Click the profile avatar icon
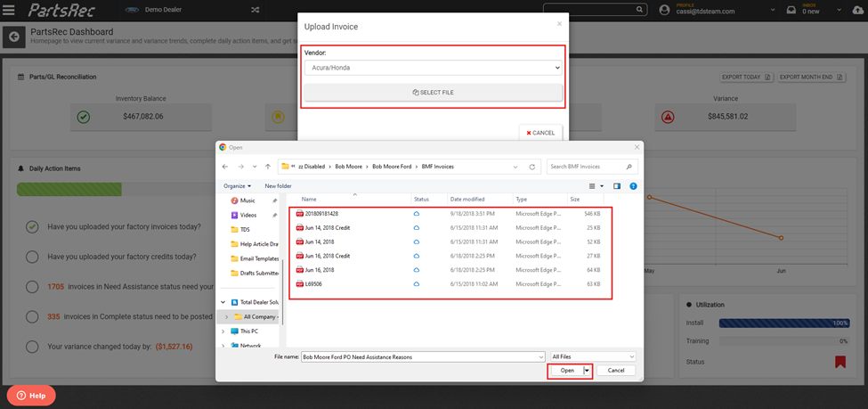The height and width of the screenshot is (409, 868). click(666, 10)
